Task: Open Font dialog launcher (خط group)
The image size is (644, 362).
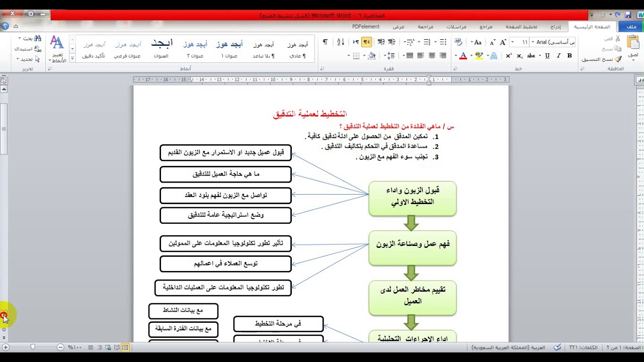Action: pos(455,68)
